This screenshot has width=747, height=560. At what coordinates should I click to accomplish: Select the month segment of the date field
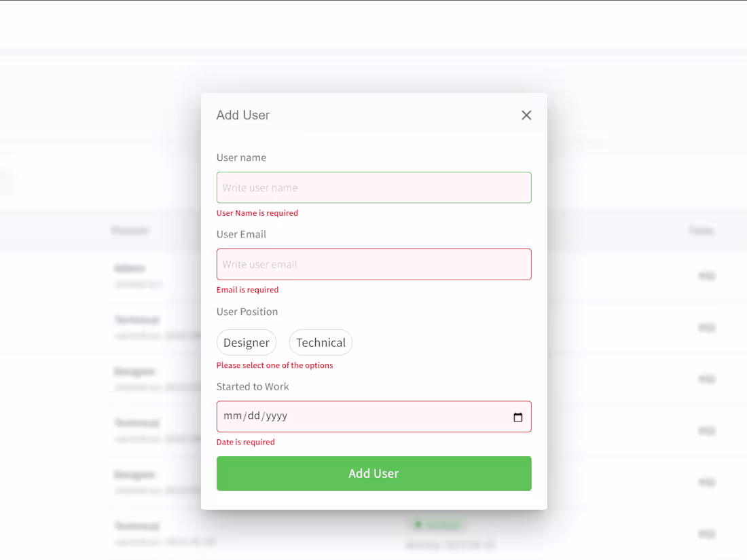pyautogui.click(x=232, y=416)
